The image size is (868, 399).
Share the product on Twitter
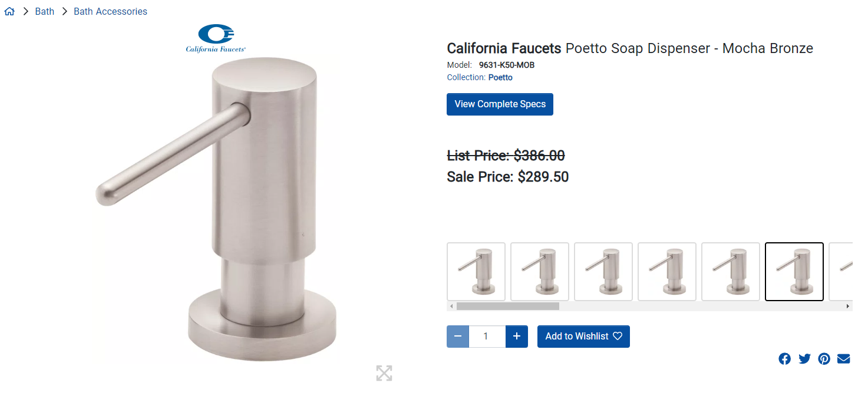[804, 358]
